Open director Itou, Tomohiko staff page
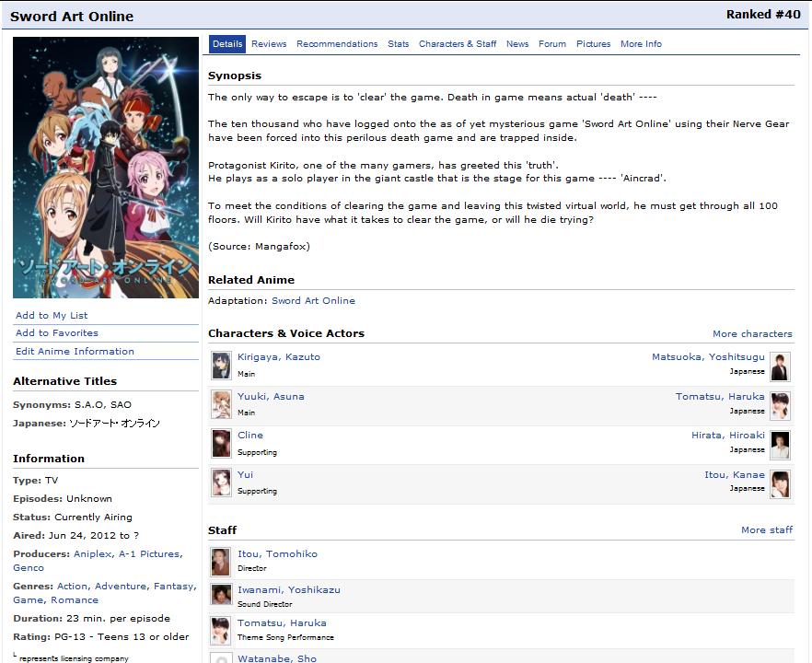Screen dimensions: 812x663 click(x=278, y=553)
